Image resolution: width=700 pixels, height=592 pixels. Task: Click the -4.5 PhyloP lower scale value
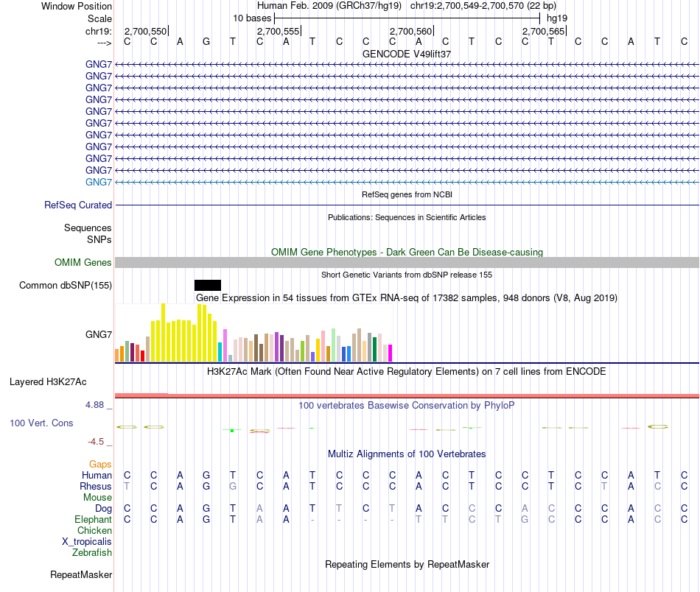[96, 442]
